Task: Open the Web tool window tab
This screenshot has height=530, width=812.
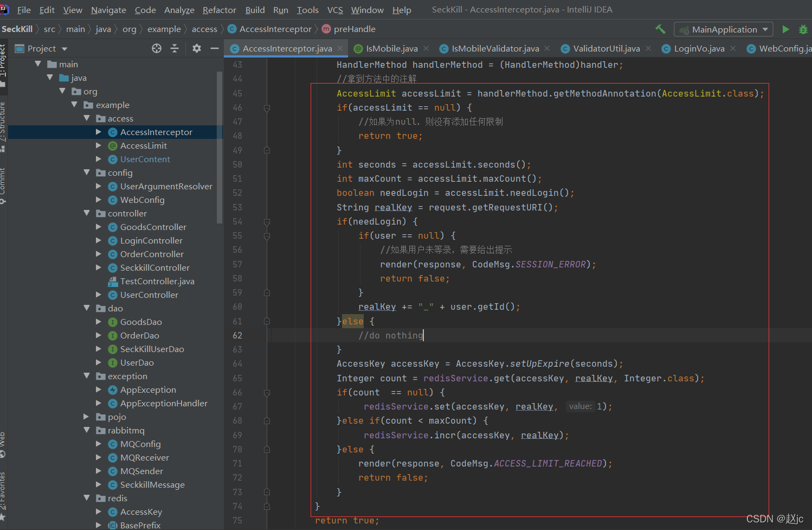Action: [3, 444]
